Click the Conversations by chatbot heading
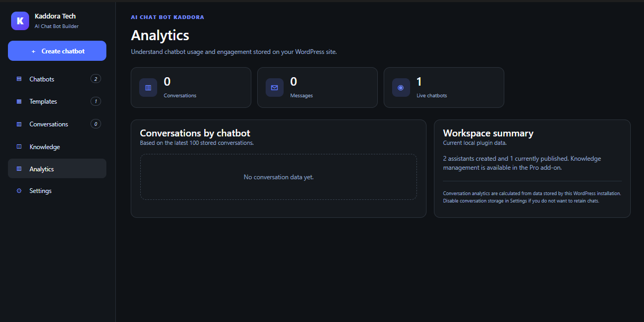The width and height of the screenshot is (644, 322). [195, 133]
